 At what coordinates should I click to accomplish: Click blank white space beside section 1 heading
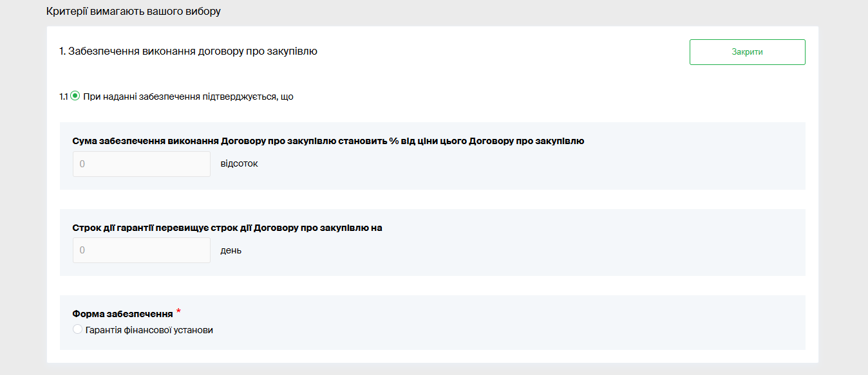tap(502, 52)
